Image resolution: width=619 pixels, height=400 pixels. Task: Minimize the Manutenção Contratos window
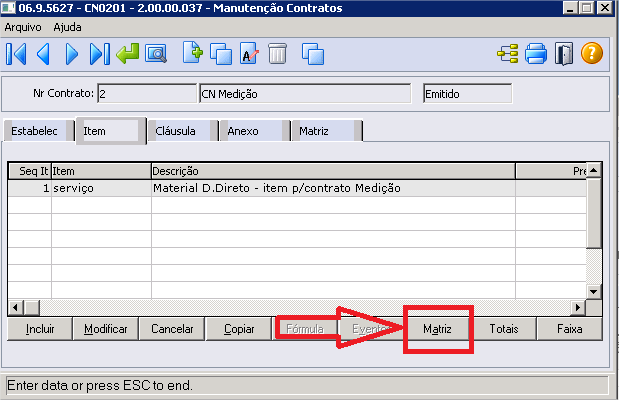tap(570, 8)
